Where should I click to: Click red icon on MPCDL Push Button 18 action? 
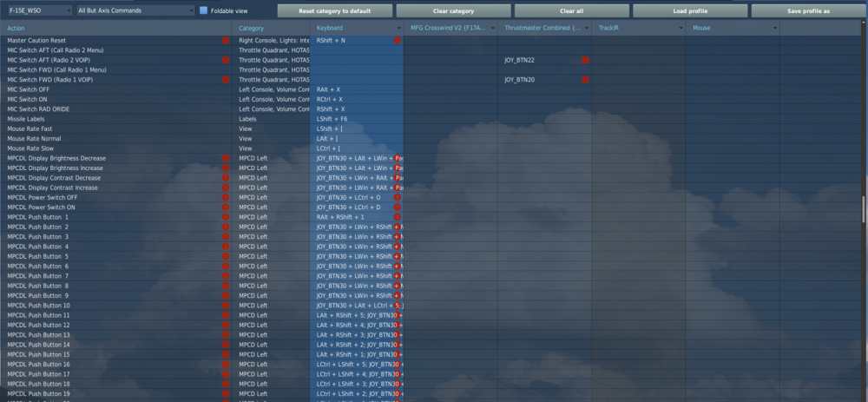pyautogui.click(x=226, y=384)
